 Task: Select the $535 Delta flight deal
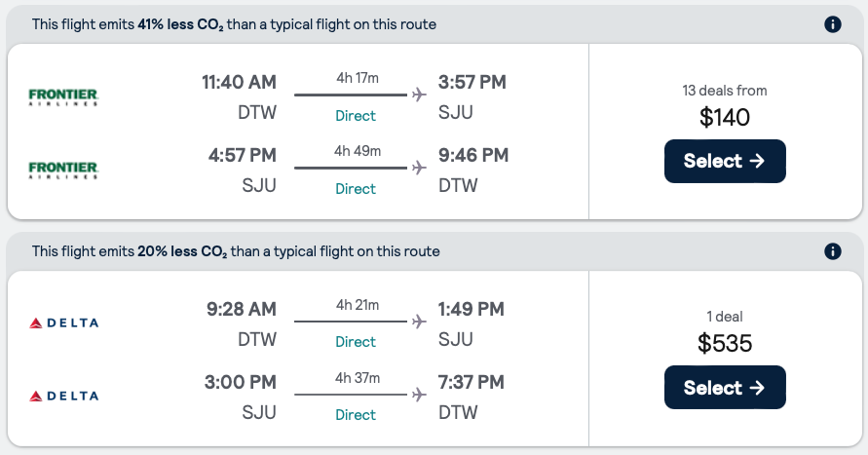coord(725,388)
